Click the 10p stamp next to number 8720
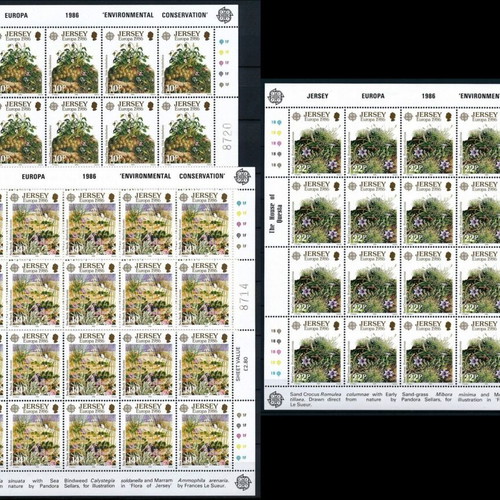 pos(187,131)
